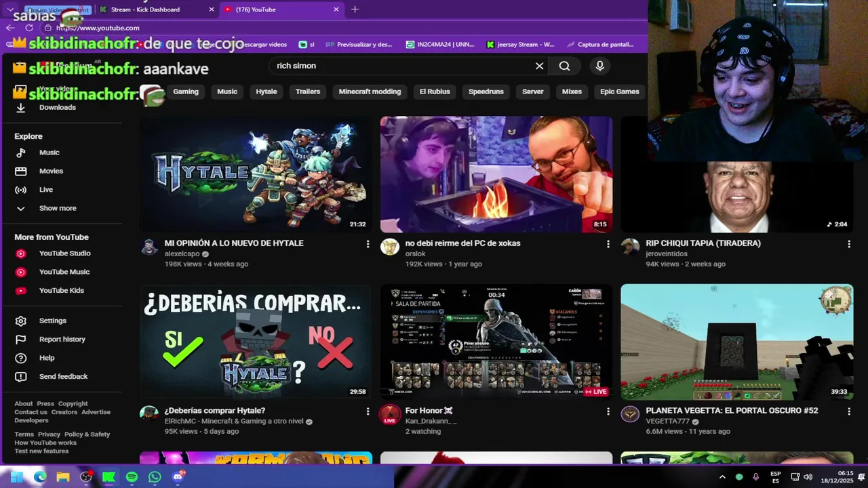
Task: Open Discord from the taskbar
Action: point(178,477)
